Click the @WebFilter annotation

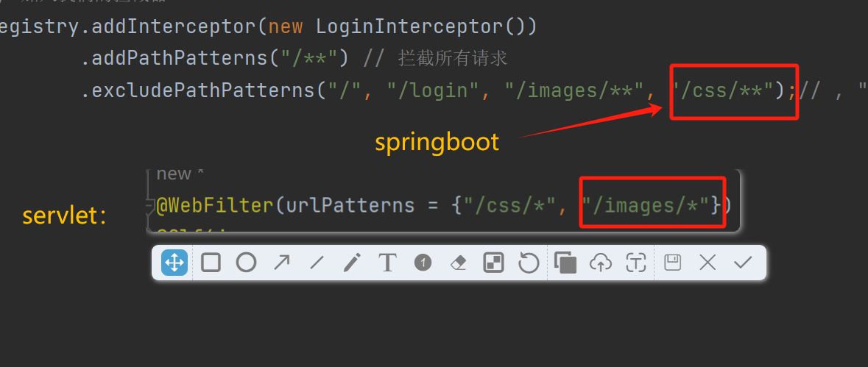(x=215, y=205)
